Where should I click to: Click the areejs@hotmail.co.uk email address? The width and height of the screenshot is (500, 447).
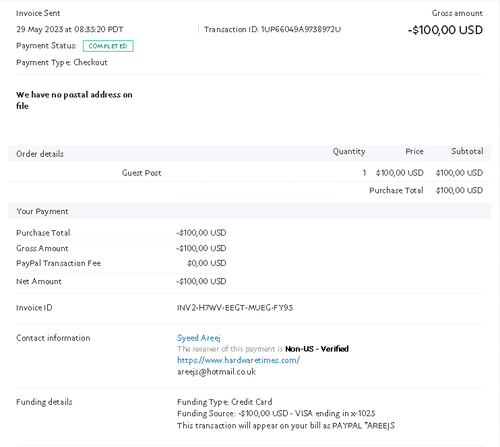point(216,372)
